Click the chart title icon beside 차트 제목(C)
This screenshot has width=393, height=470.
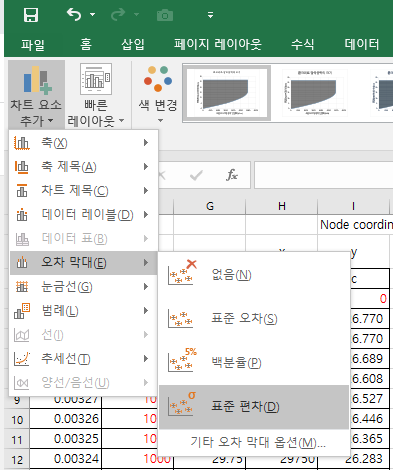coord(22,191)
